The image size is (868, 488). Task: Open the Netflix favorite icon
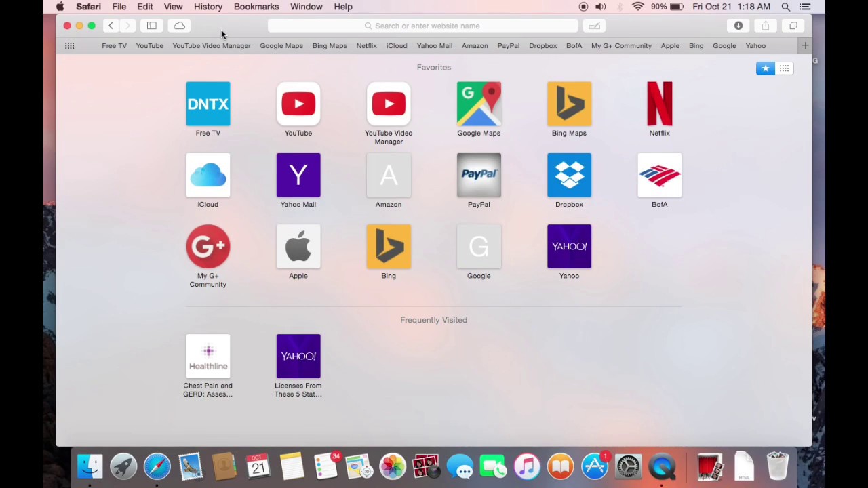coord(659,103)
